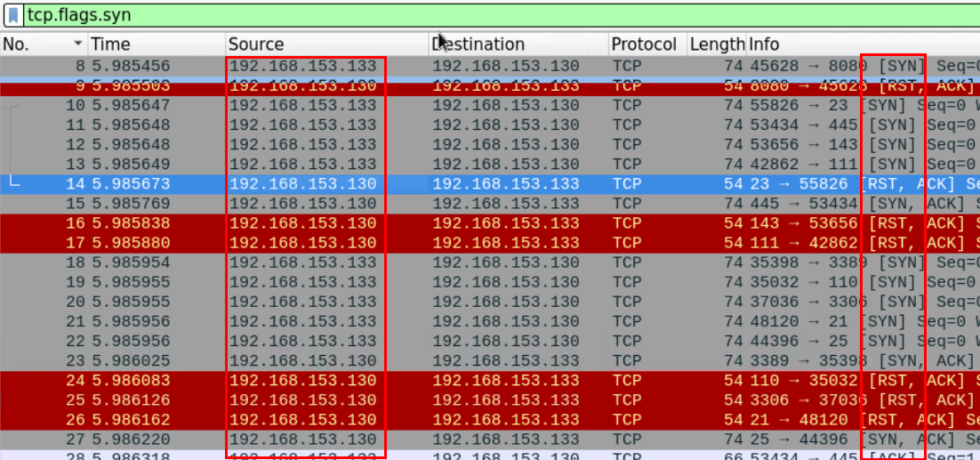This screenshot has width=980, height=460.
Task: Select highlighted packet 14 from port 23
Action: coord(489,184)
